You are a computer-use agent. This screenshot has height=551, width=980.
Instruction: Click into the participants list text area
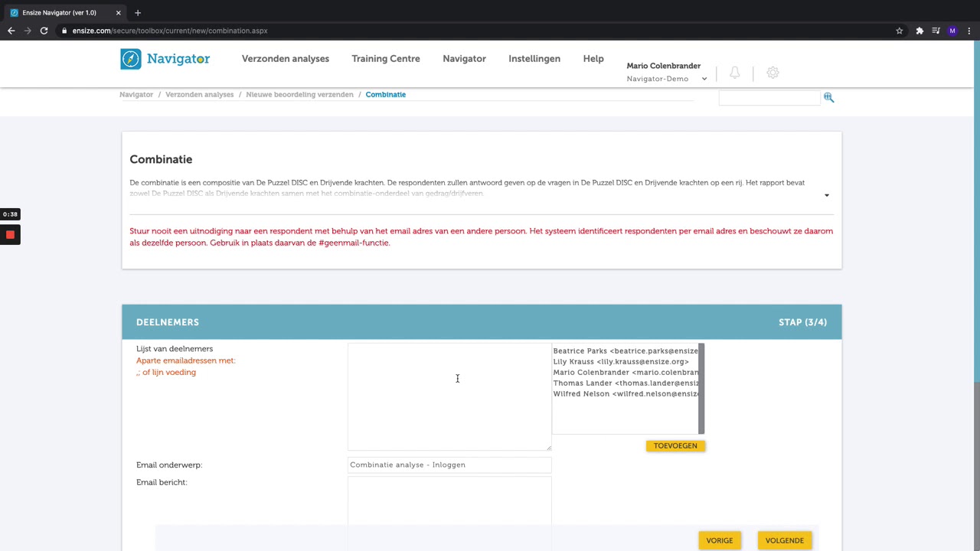[x=449, y=396]
